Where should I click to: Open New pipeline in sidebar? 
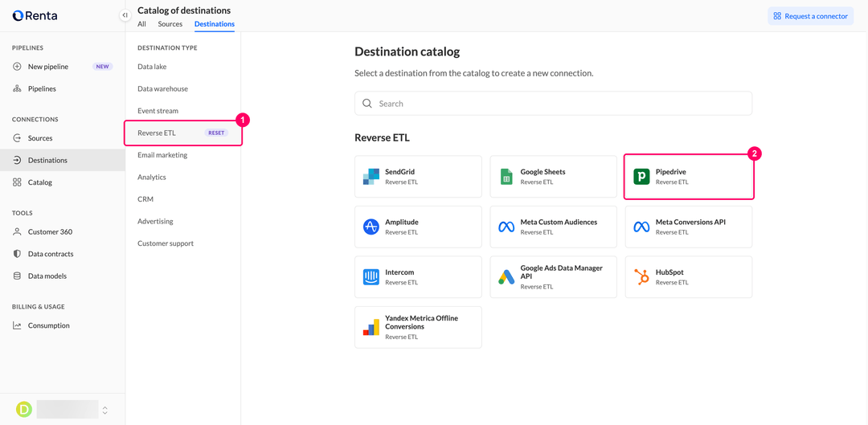click(48, 67)
